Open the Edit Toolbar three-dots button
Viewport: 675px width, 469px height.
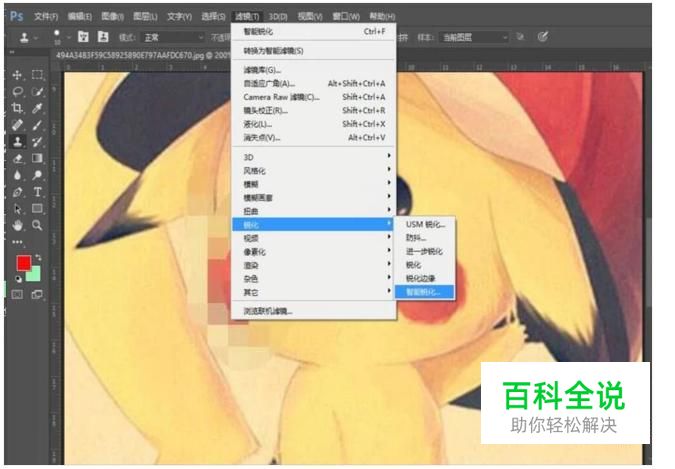17,242
